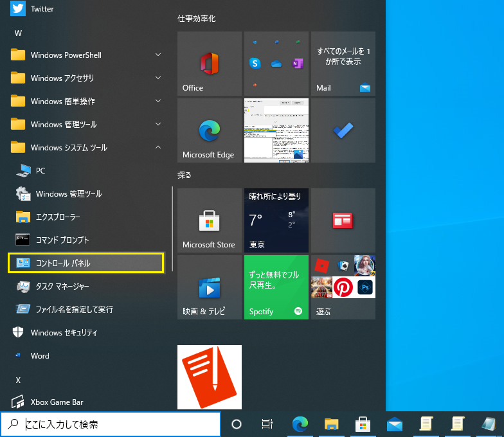Collapse the Windows システム ツール folder chevron
Screen dimensions: 504x437
click(158, 148)
